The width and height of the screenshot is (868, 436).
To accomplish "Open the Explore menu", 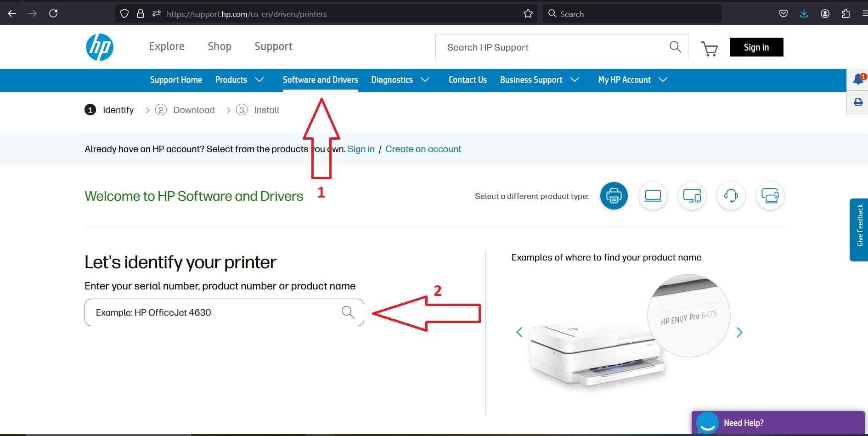I will [x=167, y=46].
